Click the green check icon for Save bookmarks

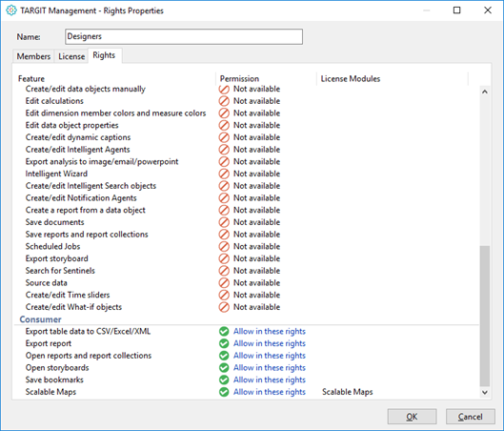224,380
